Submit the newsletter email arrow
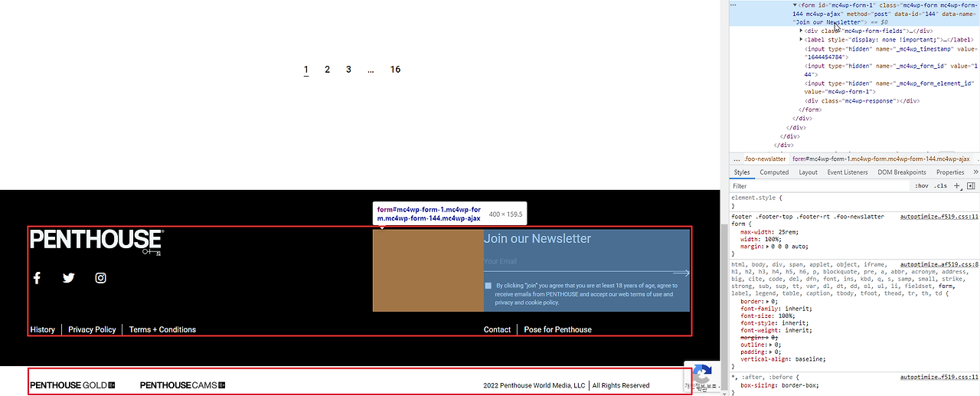The width and height of the screenshot is (980, 396). 681,273
